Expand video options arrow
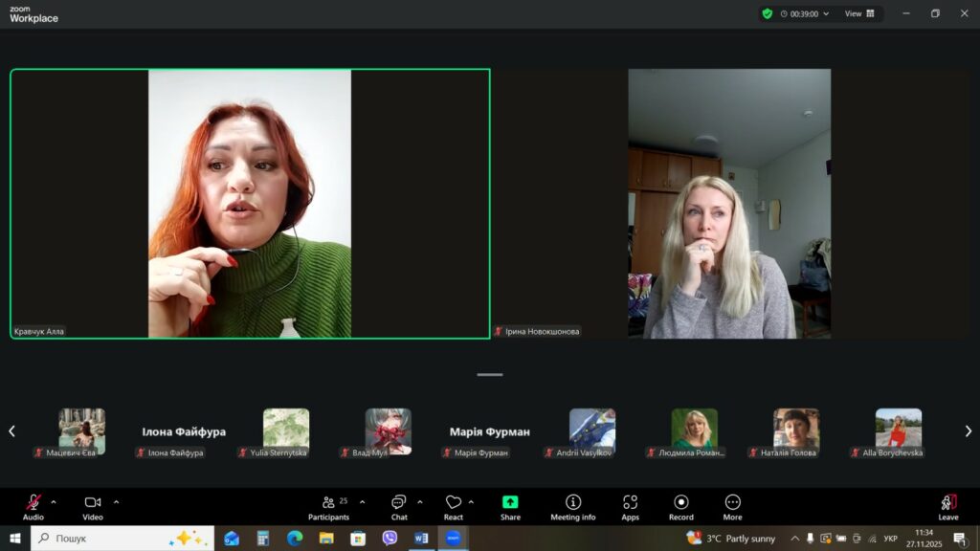The image size is (980, 551). click(x=116, y=501)
